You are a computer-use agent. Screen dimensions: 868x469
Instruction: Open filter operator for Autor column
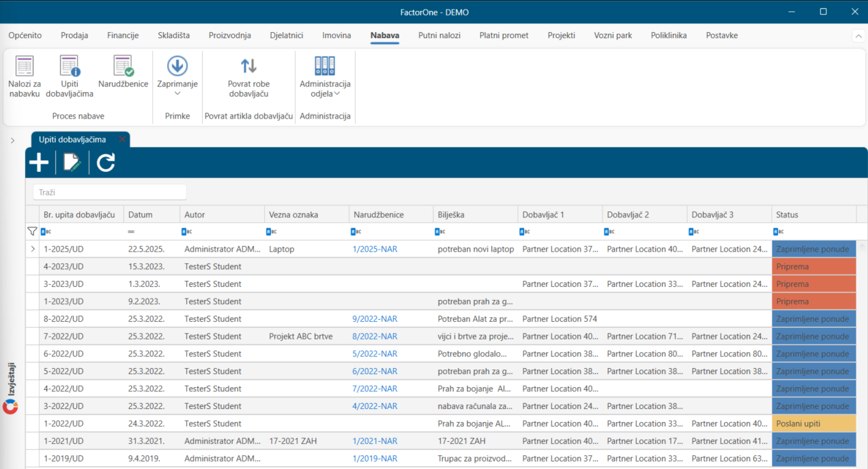(187, 232)
